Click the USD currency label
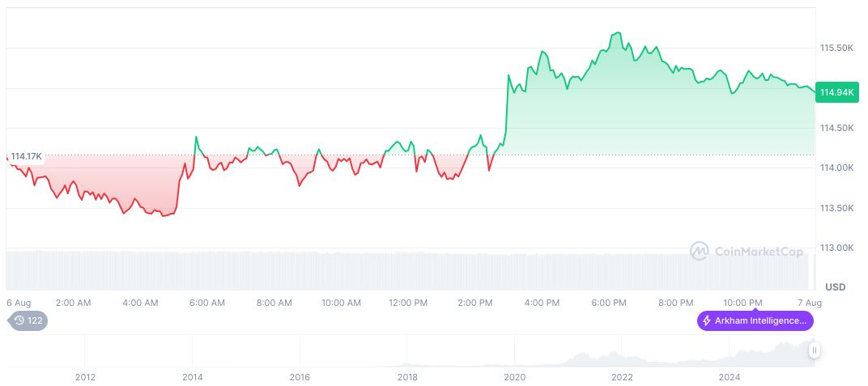This screenshot has width=868, height=386. (835, 287)
